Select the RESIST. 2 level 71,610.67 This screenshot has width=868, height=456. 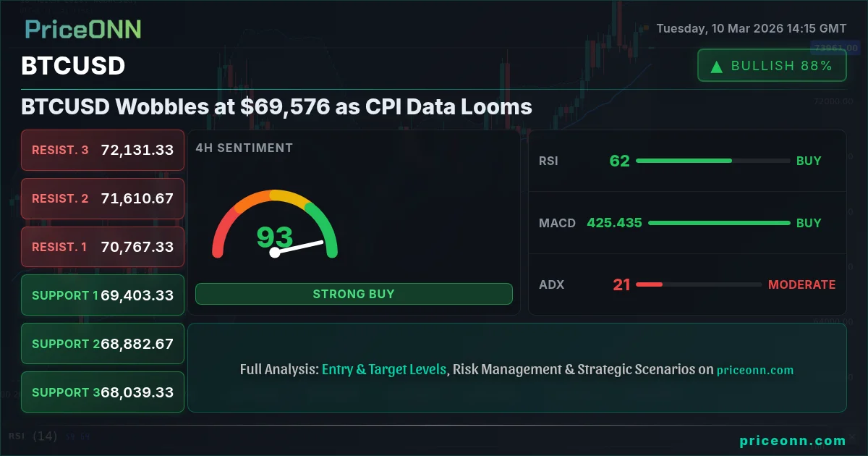pos(103,198)
